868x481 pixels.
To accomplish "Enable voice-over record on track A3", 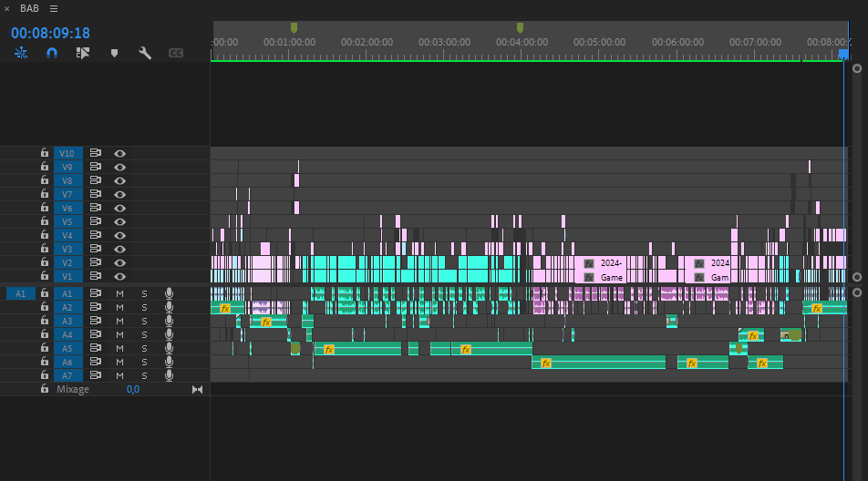I will click(x=169, y=321).
